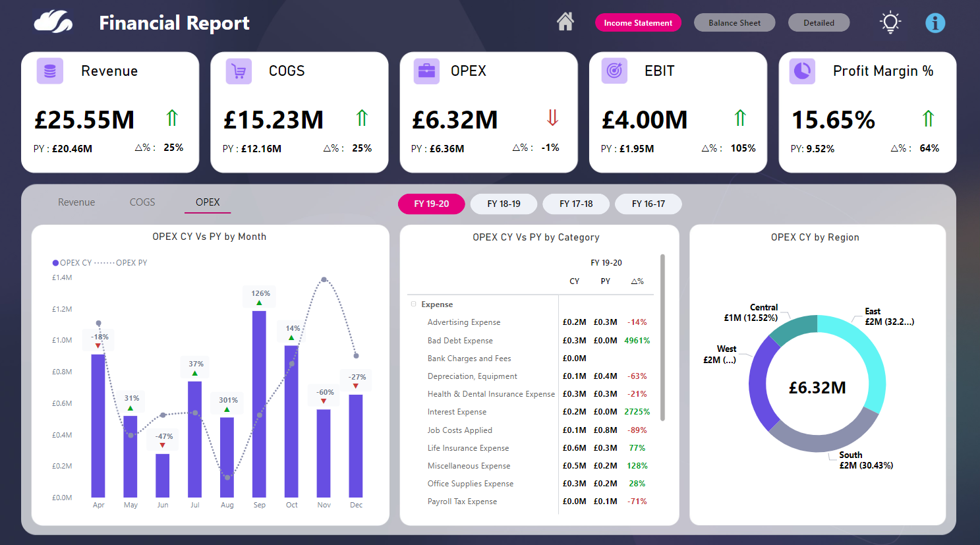Click the green up arrow on Profit Margin card
The image size is (980, 545).
[x=929, y=119]
